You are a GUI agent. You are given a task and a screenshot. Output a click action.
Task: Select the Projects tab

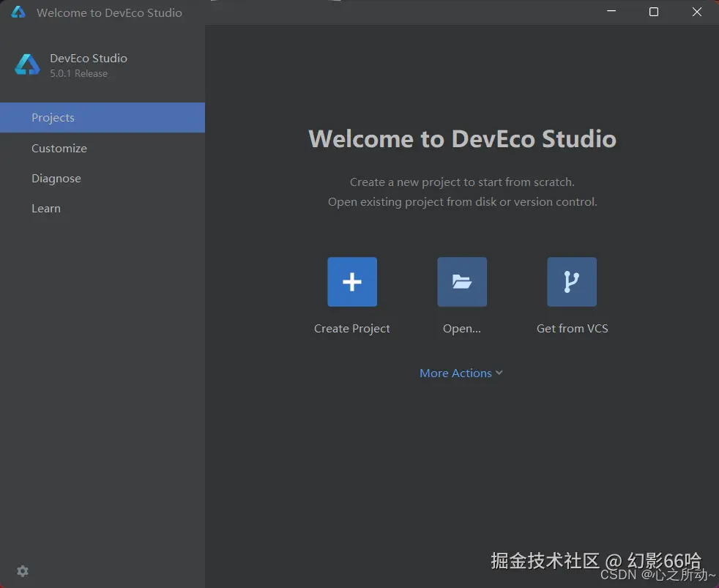[103, 117]
